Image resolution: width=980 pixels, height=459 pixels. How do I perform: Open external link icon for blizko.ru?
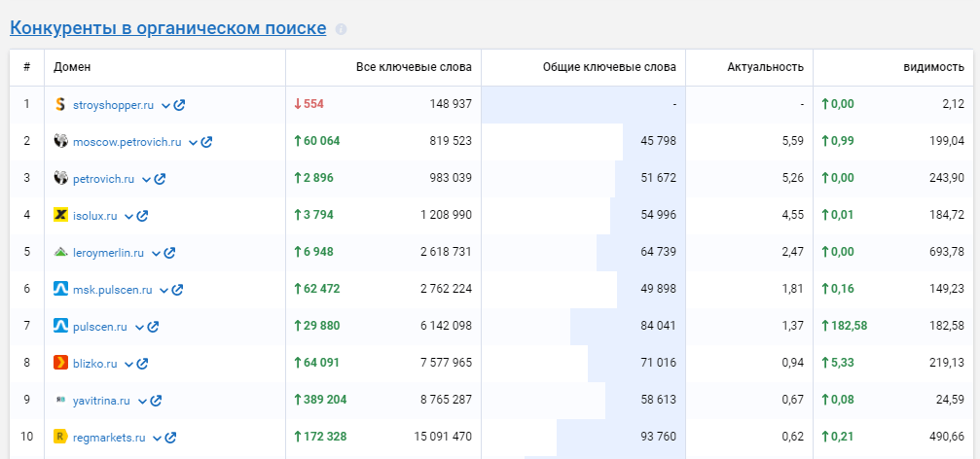pyautogui.click(x=142, y=363)
